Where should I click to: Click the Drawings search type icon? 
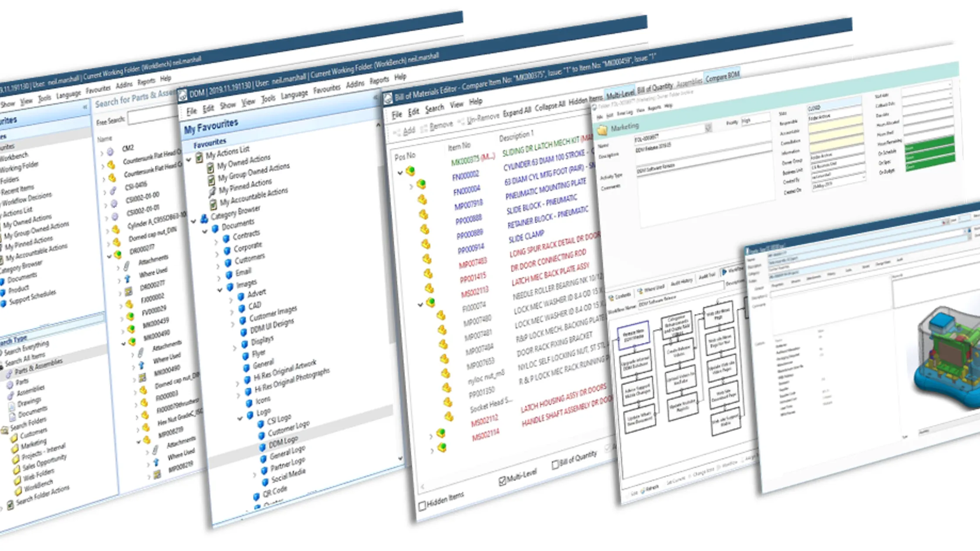[x=12, y=406]
